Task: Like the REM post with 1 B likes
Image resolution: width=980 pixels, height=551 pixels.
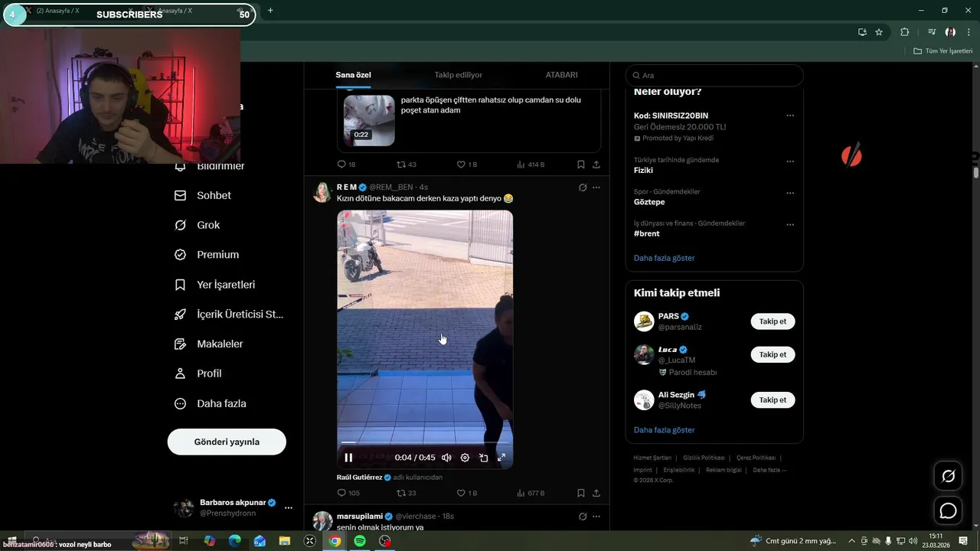Action: (x=467, y=493)
